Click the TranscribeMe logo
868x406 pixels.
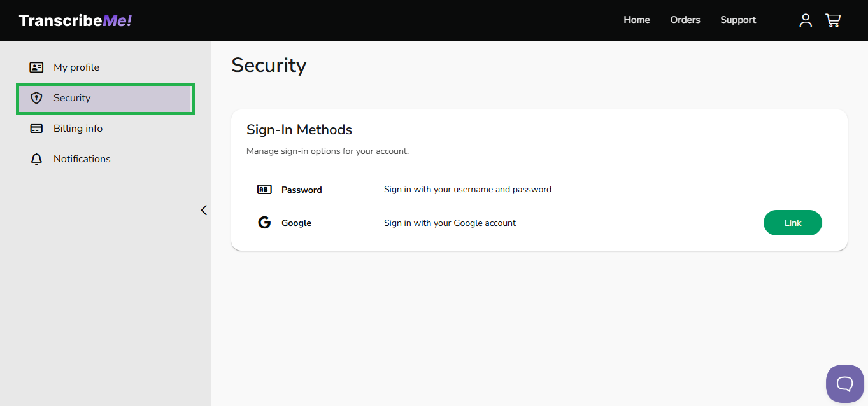[x=75, y=20]
